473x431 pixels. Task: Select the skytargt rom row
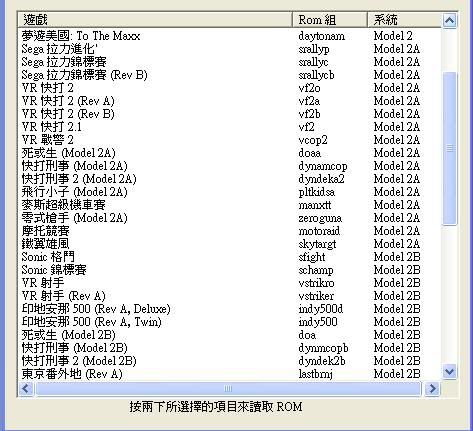(230, 244)
